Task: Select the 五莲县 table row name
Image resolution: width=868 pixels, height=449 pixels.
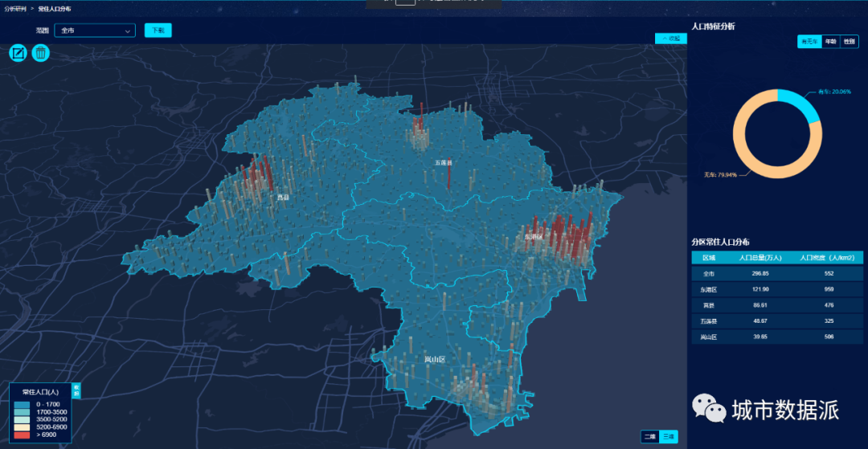Action: click(x=709, y=321)
